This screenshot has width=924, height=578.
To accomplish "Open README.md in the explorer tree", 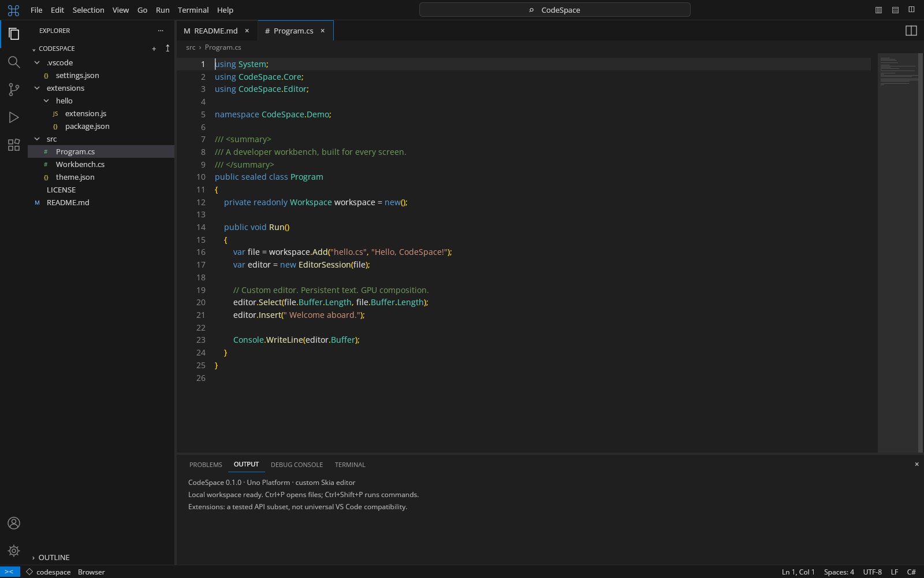I will (101, 202).
